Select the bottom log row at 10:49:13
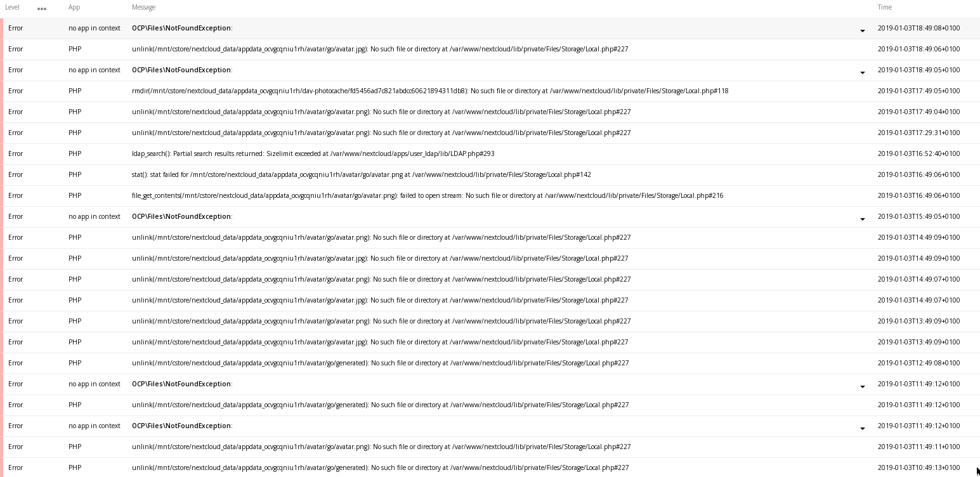Image resolution: width=980 pixels, height=477 pixels. 380,467
